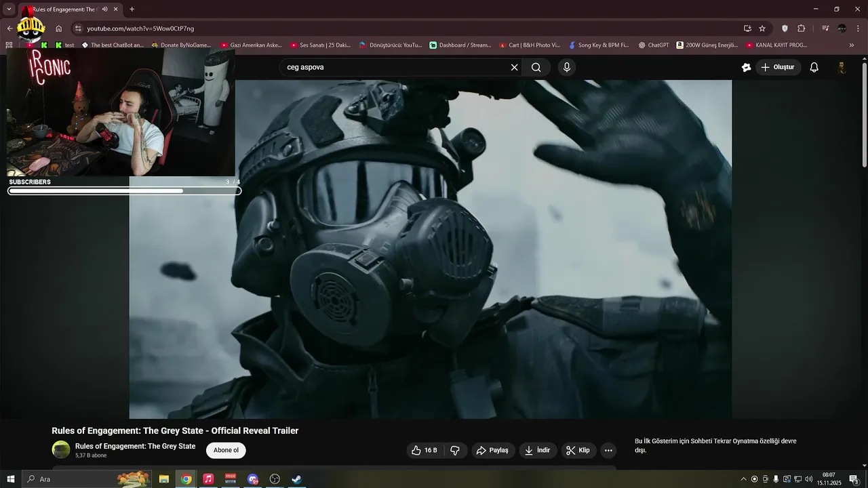
Task: Open the browser profile avatar
Action: (x=842, y=28)
